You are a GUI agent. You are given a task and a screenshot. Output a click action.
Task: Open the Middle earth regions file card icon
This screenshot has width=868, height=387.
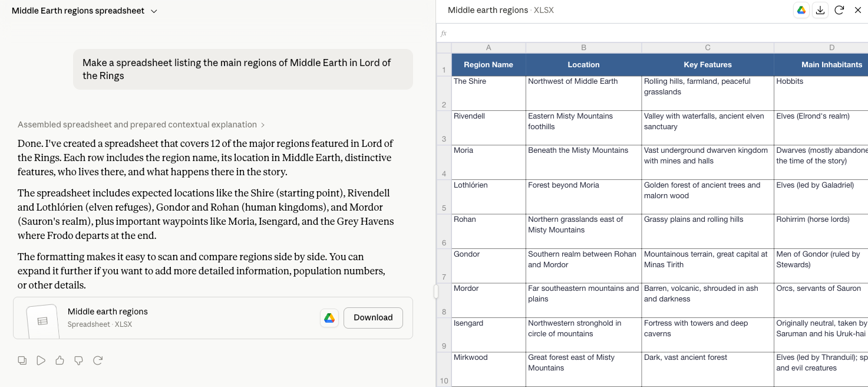point(42,320)
